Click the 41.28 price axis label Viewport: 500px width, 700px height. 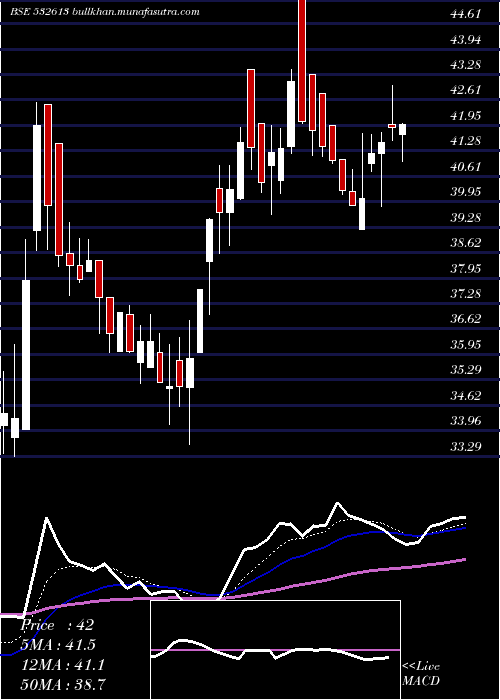tap(466, 141)
